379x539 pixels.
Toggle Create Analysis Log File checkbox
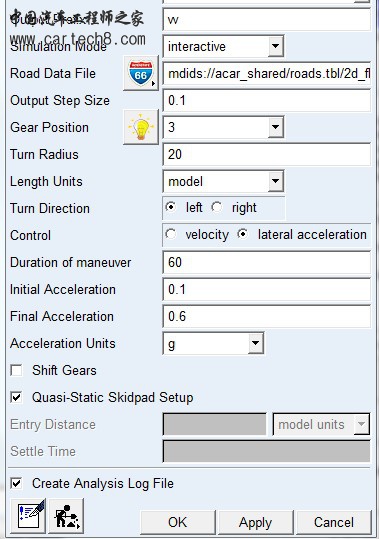(16, 483)
